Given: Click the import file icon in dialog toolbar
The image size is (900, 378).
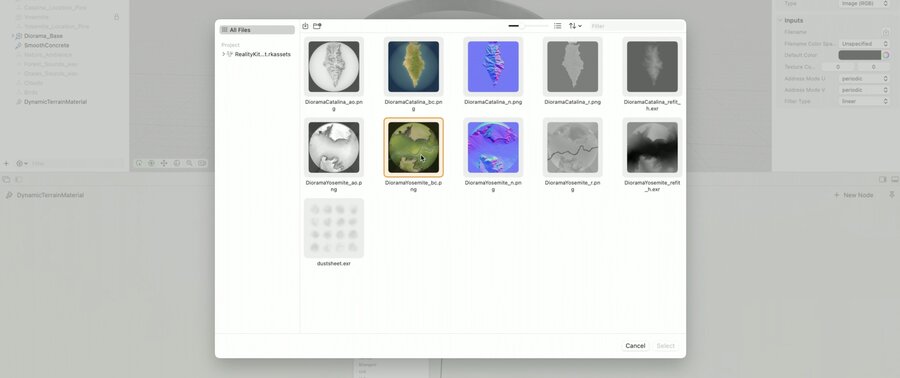Looking at the screenshot, I should click(x=305, y=26).
